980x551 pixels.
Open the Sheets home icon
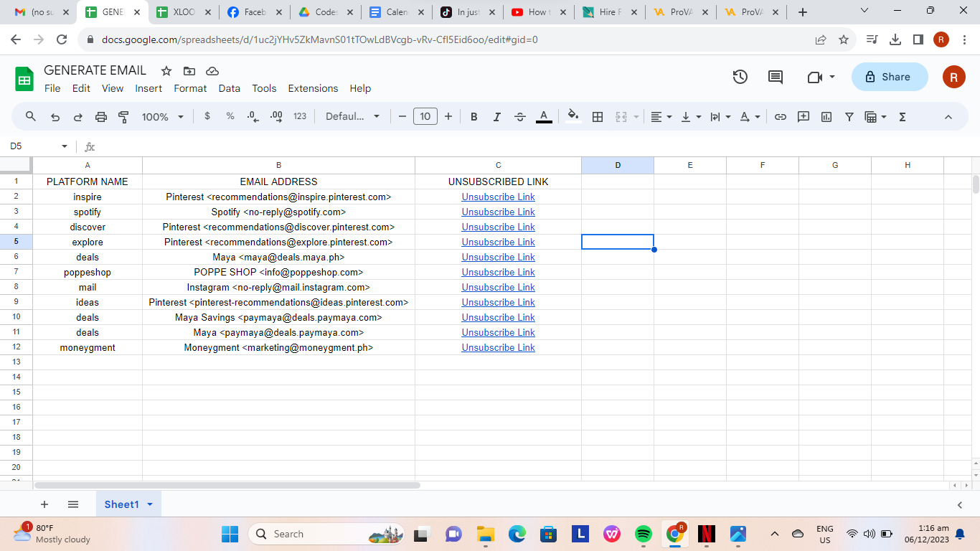pyautogui.click(x=24, y=79)
